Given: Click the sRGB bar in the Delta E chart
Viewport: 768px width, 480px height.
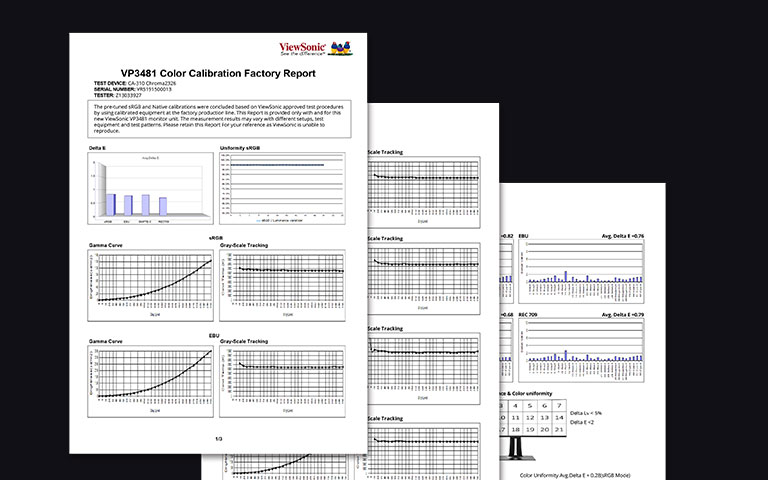Looking at the screenshot, I should pyautogui.click(x=111, y=205).
